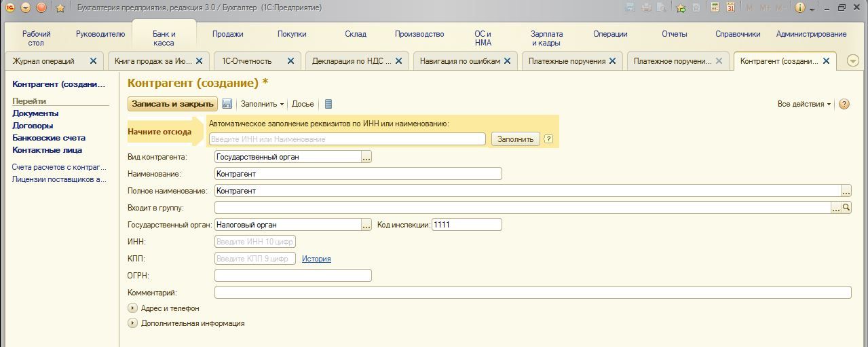Screen dimensions: 868x347
Task: Open the Администрирование section
Action: click(x=811, y=34)
